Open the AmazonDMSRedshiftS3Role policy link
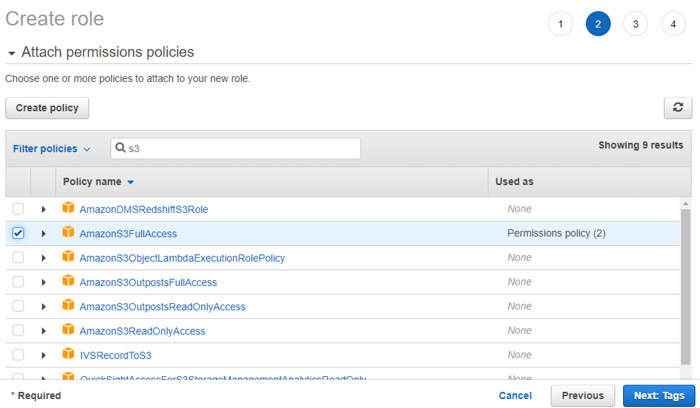Image resolution: width=700 pixels, height=408 pixels. [144, 209]
